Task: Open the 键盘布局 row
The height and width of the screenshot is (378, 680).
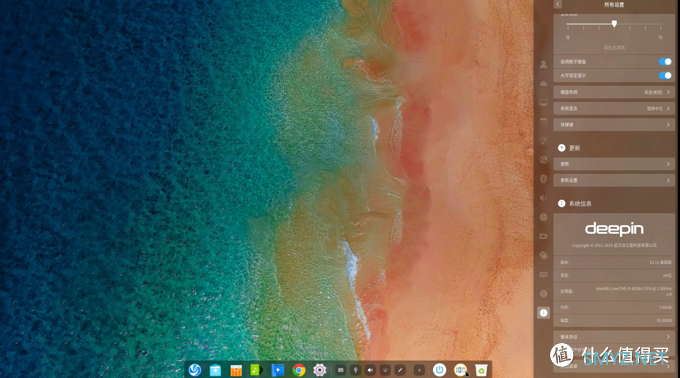Action: (x=614, y=92)
